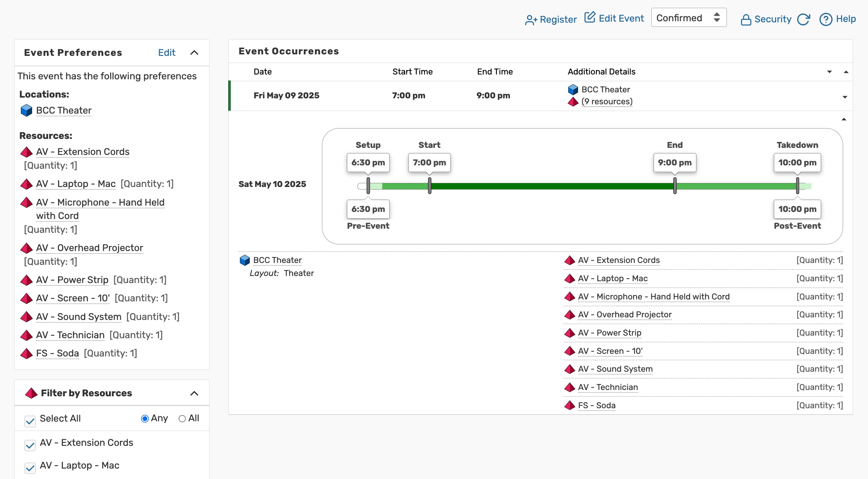Sort by the Start Time column header
The height and width of the screenshot is (479, 868).
tap(412, 72)
